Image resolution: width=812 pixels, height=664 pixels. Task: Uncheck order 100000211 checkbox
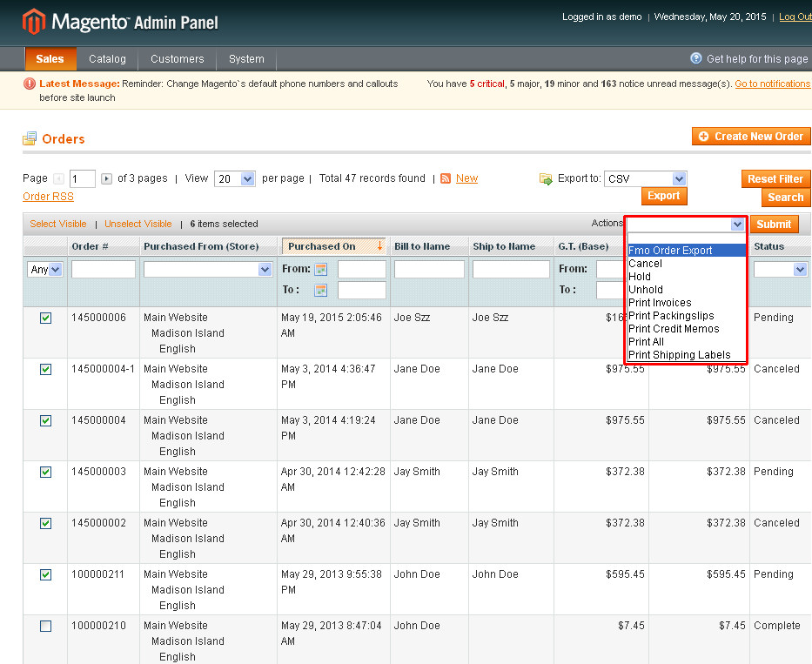pos(45,574)
